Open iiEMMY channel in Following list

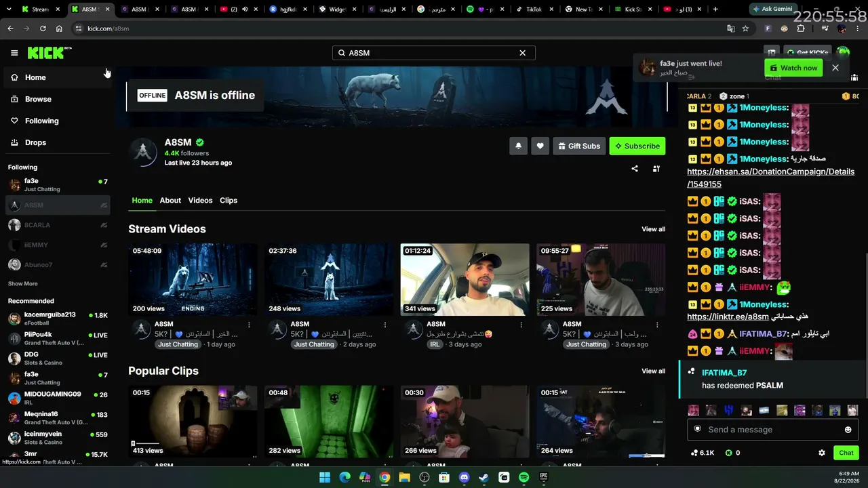[57, 245]
